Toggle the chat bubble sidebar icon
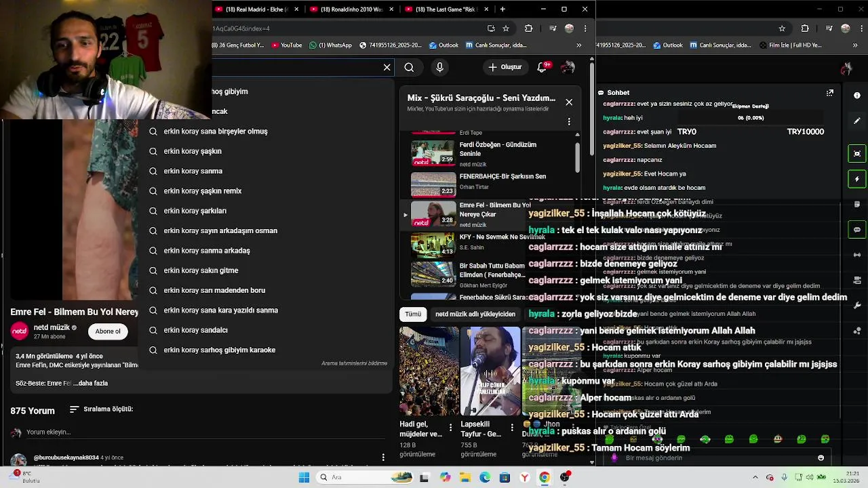 857,230
